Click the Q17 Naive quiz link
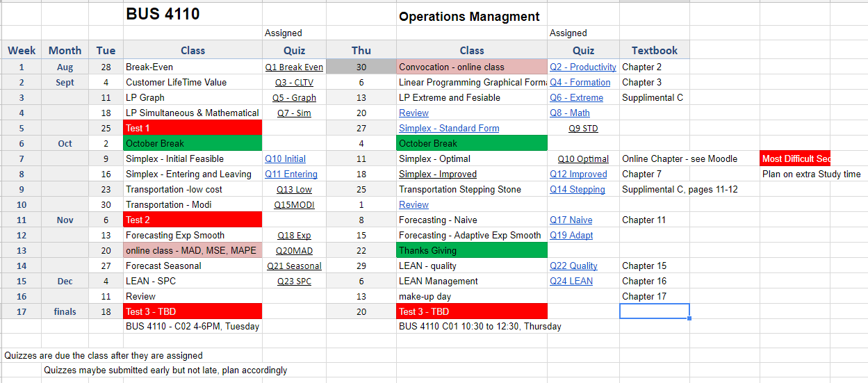Viewport: 868px width, 383px height. (571, 220)
